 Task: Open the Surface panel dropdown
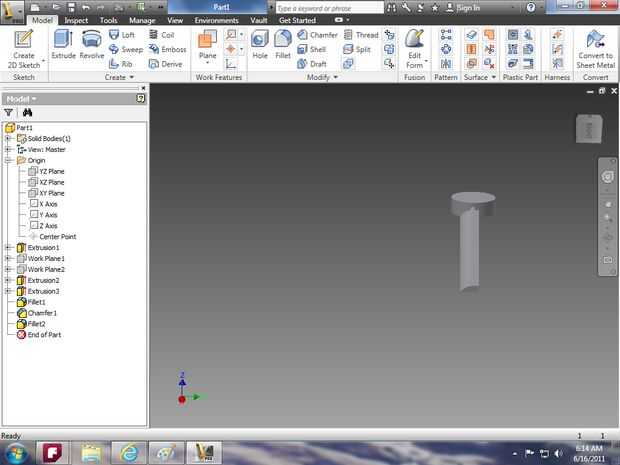click(480, 77)
